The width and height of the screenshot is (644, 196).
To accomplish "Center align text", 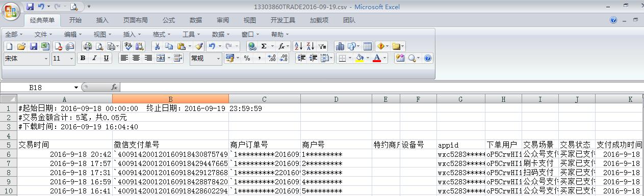I will (136, 59).
